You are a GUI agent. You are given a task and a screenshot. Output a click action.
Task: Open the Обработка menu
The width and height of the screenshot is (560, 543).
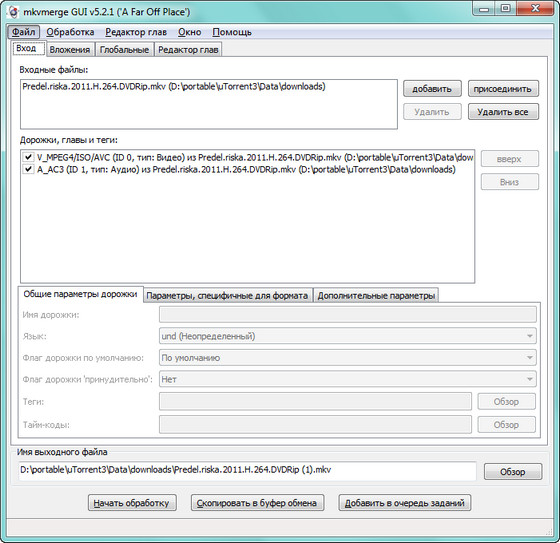pos(70,32)
